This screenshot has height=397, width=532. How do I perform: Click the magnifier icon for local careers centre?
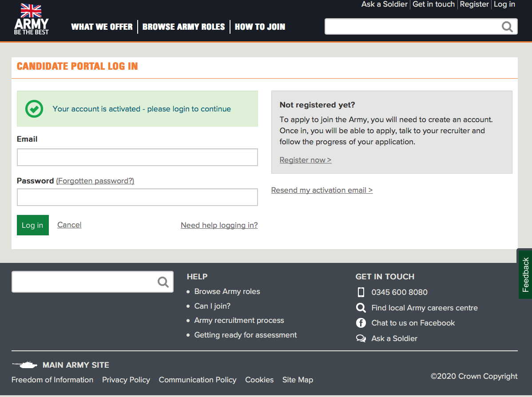[x=361, y=308]
